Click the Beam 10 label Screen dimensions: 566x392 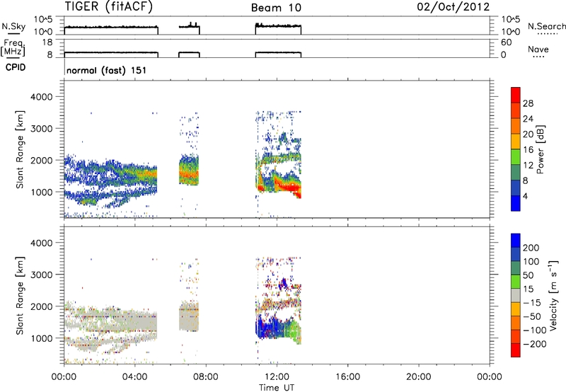276,8
